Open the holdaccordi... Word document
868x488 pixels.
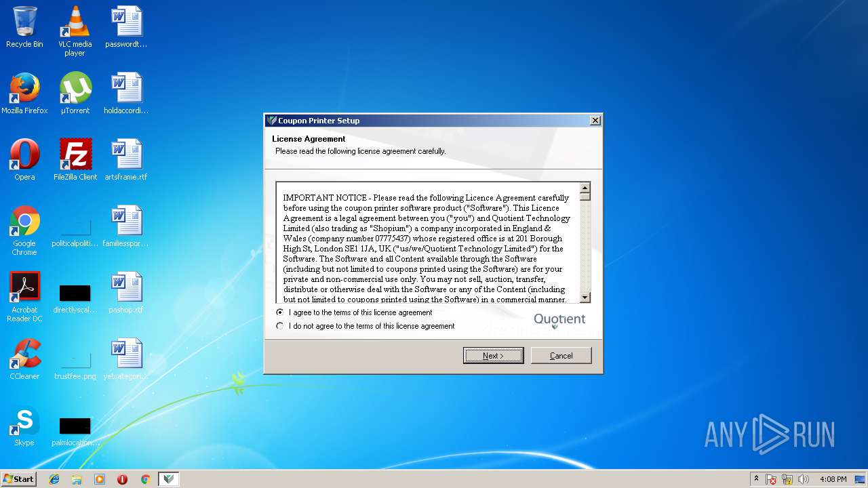pos(126,94)
